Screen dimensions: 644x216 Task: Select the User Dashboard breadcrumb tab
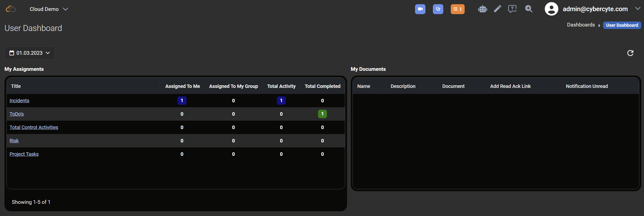pos(622,25)
